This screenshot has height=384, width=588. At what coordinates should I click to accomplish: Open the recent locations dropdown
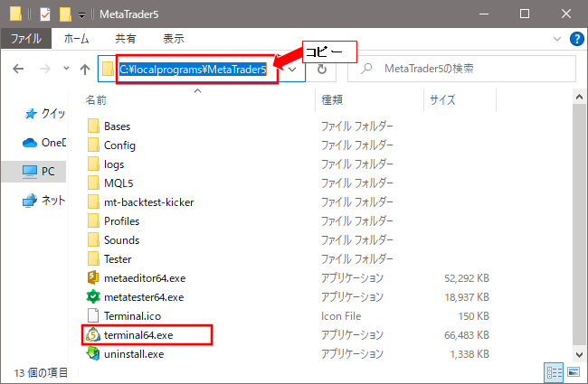(66, 69)
